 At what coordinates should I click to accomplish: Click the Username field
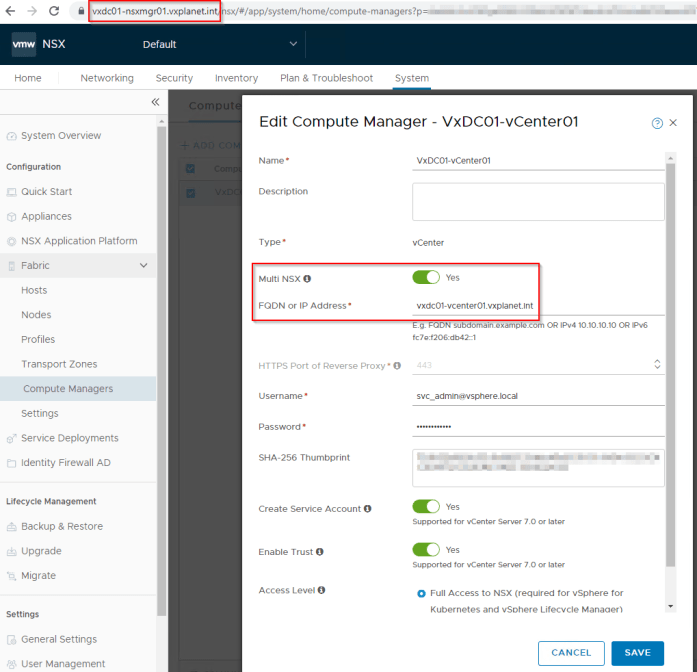pyautogui.click(x=538, y=396)
